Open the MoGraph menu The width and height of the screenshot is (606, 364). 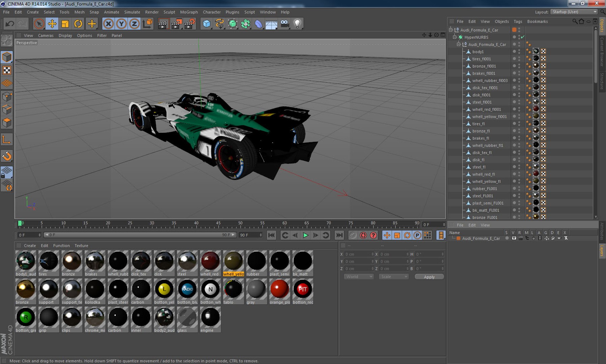(189, 12)
